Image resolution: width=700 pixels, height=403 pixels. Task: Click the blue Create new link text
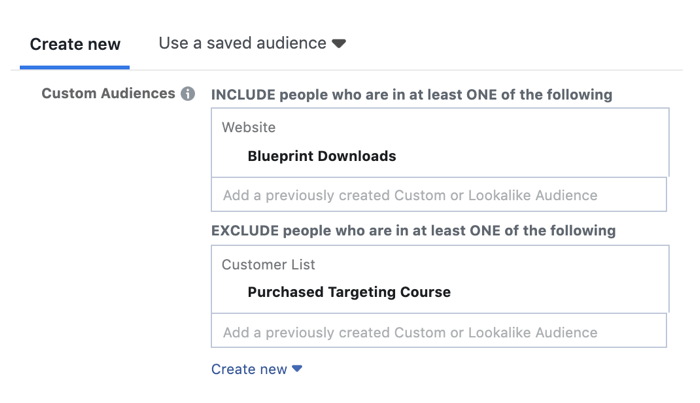249,369
